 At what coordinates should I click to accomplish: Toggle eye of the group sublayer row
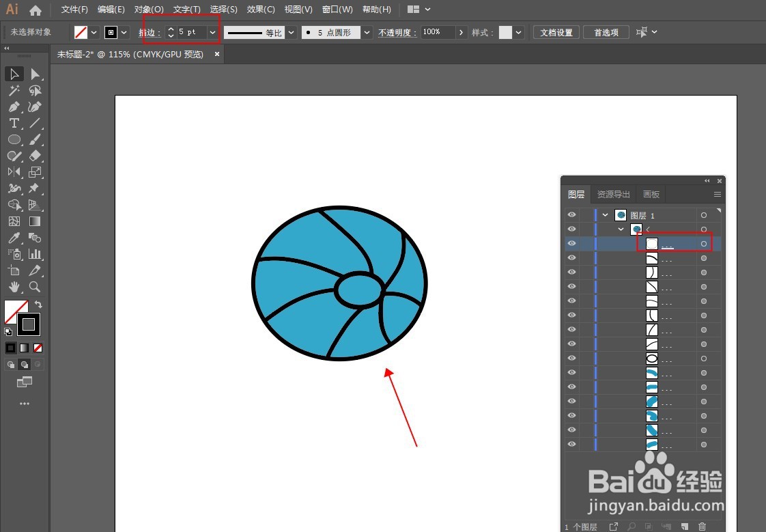tap(571, 229)
